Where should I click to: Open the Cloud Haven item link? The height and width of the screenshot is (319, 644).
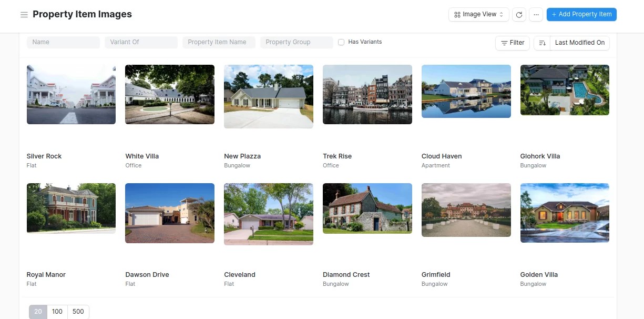coord(442,156)
